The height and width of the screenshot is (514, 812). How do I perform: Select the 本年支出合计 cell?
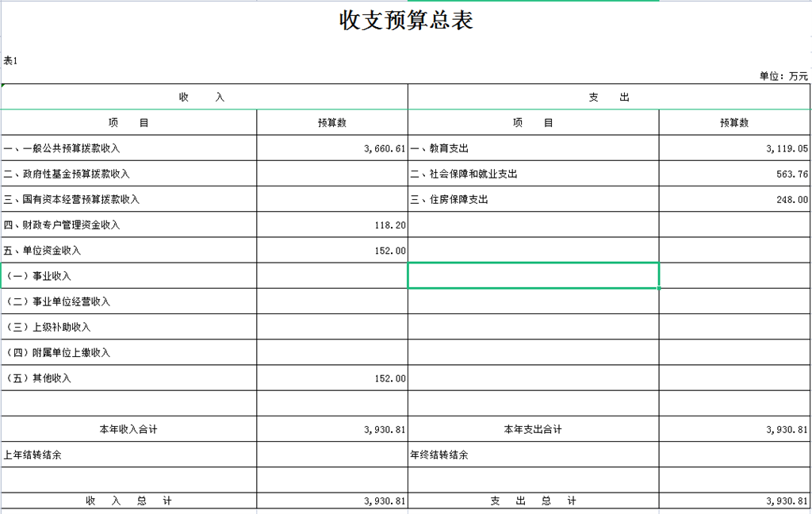click(533, 429)
